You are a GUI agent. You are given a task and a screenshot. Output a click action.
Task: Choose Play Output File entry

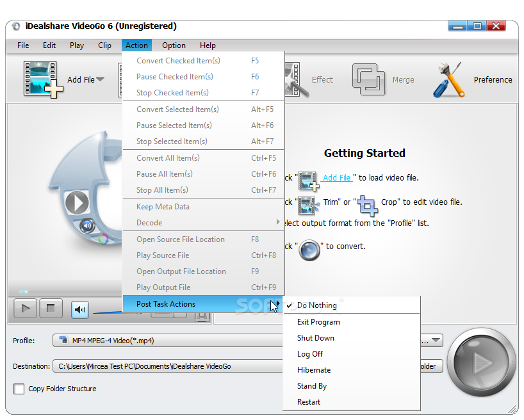click(203, 287)
